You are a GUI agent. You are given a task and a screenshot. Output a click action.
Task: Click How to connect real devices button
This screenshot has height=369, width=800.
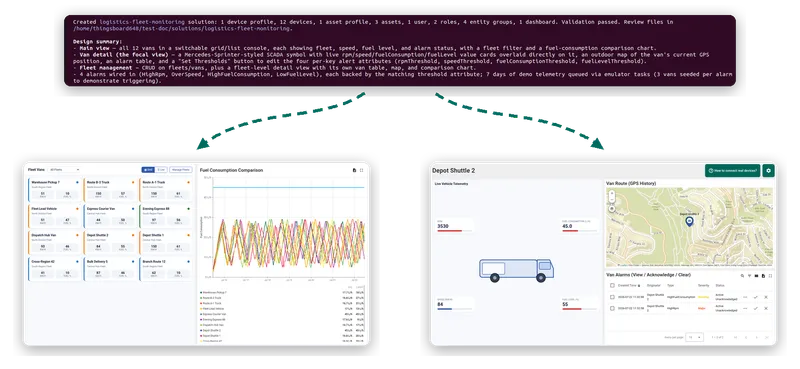pos(732,170)
